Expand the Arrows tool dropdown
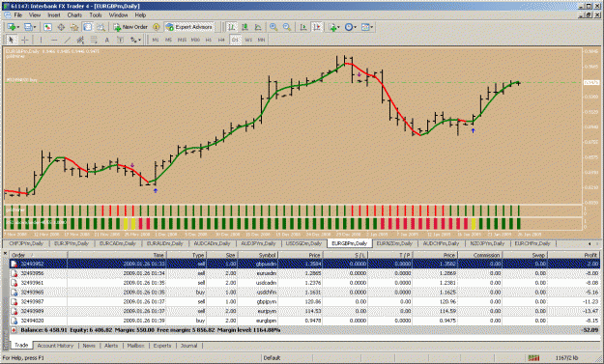Screen dimensions: 604x364 click(x=139, y=40)
